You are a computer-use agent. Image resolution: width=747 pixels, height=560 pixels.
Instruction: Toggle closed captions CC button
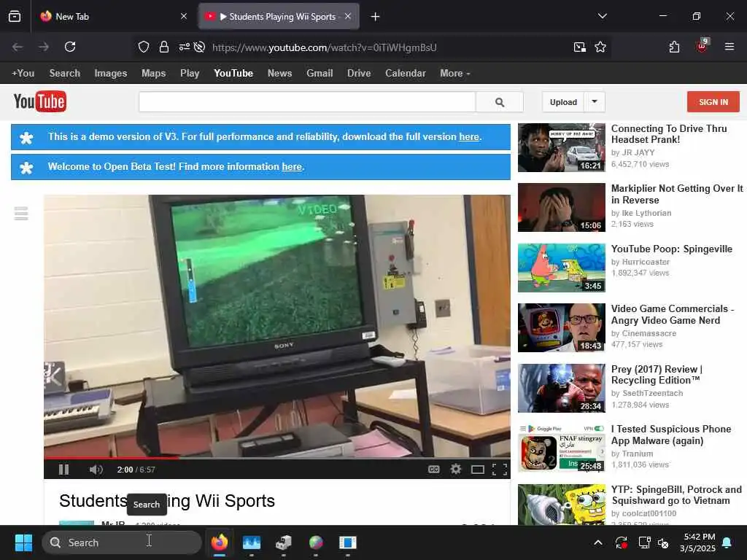(433, 470)
